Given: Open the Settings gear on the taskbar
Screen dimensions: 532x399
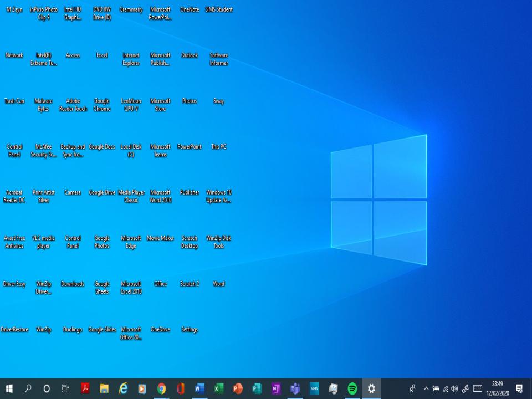Looking at the screenshot, I should coord(371,388).
